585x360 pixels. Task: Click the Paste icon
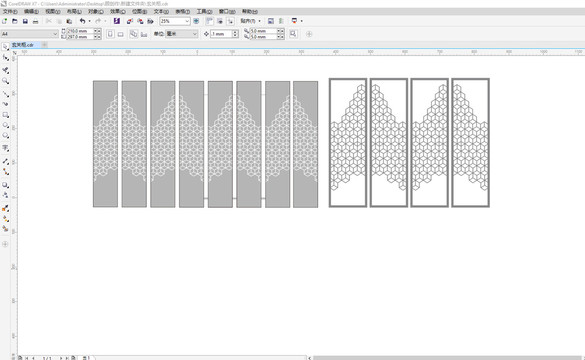coord(69,21)
